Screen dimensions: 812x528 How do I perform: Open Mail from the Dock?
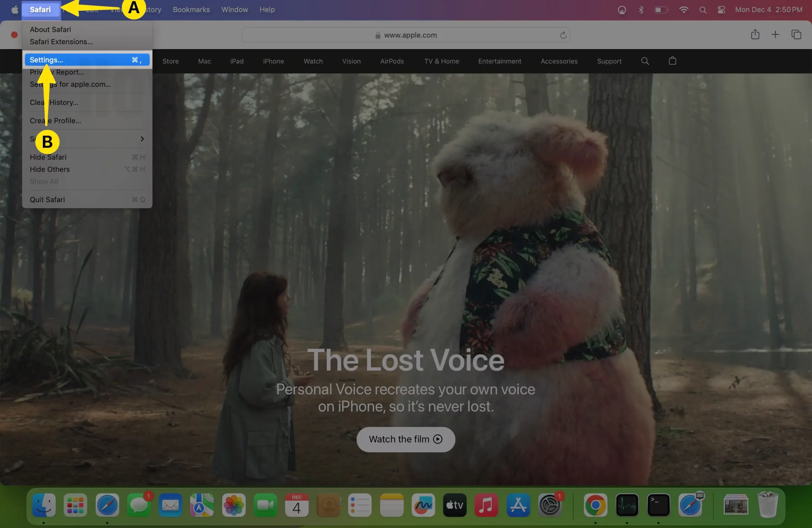pos(170,505)
